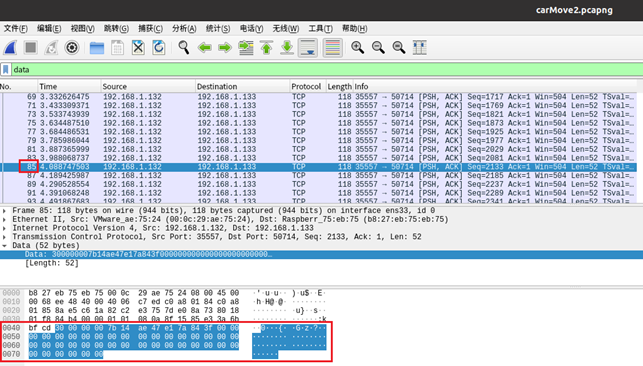Screen dimensions: 643x366
Task: Select packet number 69 row
Action: (318, 97)
